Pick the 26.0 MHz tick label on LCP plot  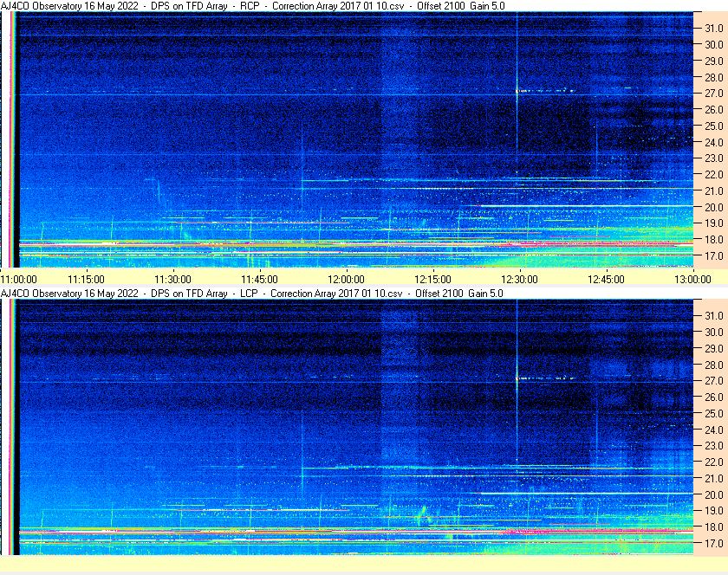coord(714,397)
